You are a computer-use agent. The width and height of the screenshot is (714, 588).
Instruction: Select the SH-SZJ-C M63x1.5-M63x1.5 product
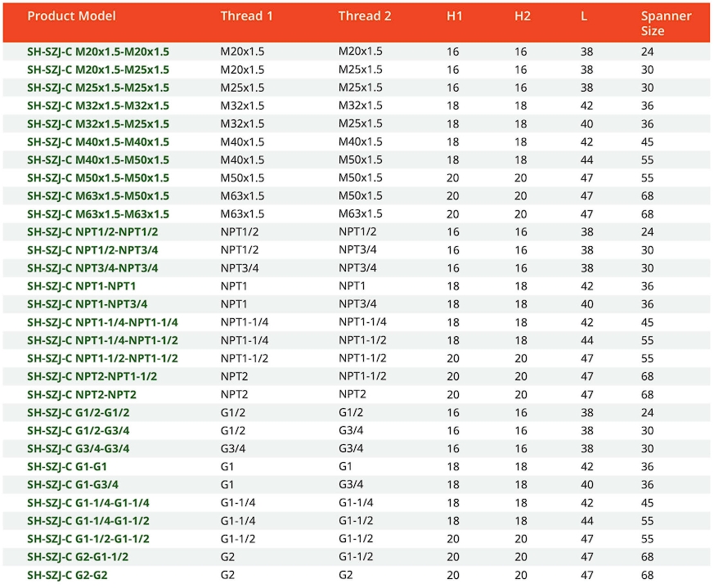[98, 213]
